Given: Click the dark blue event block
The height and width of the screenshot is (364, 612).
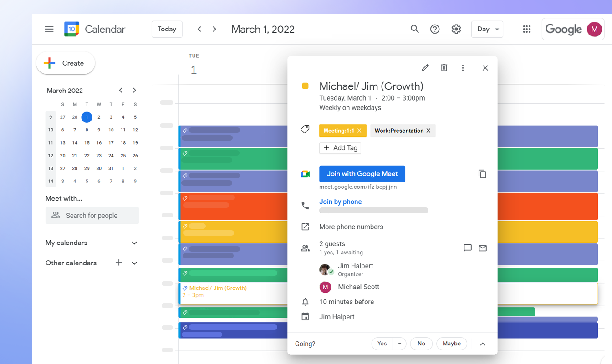Looking at the screenshot, I should 233,330.
